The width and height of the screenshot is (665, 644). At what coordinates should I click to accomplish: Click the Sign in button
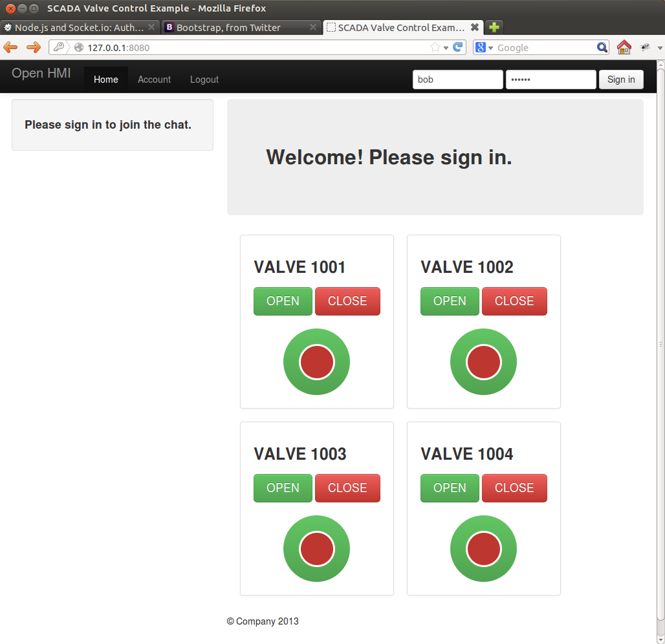tap(620, 80)
